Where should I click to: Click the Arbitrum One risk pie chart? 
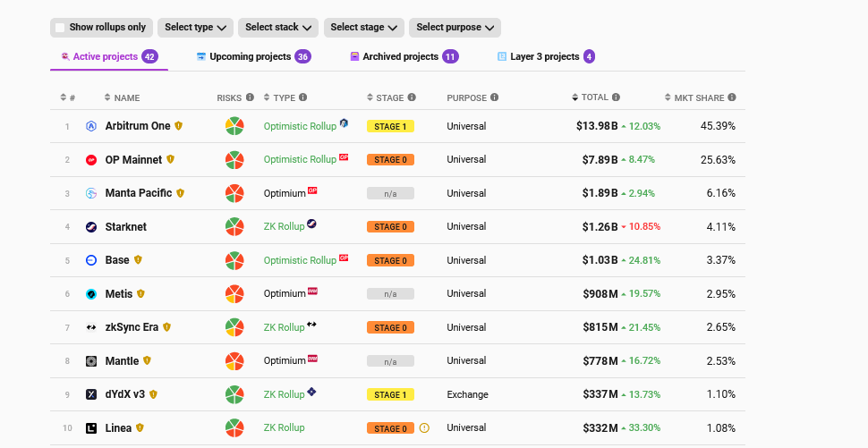(234, 126)
